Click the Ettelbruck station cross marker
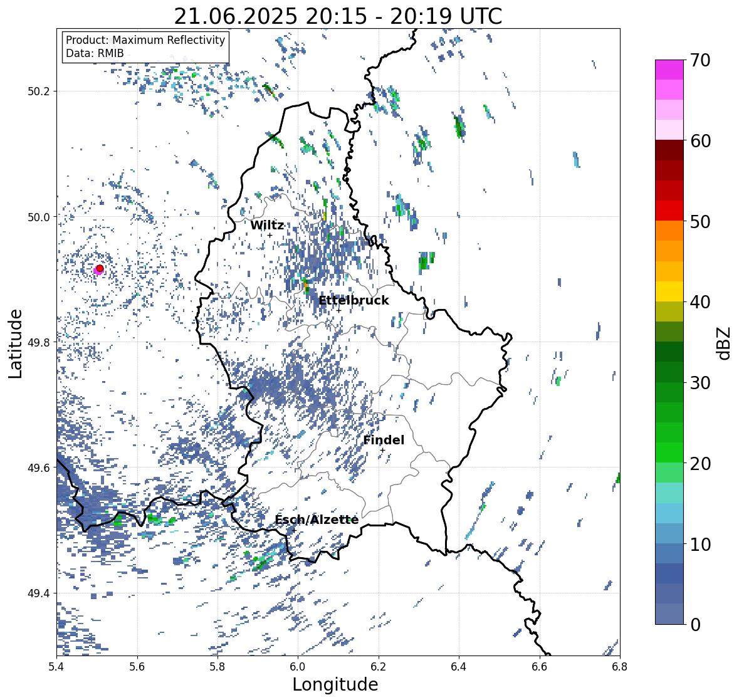The height and width of the screenshot is (700, 739). click(x=338, y=310)
